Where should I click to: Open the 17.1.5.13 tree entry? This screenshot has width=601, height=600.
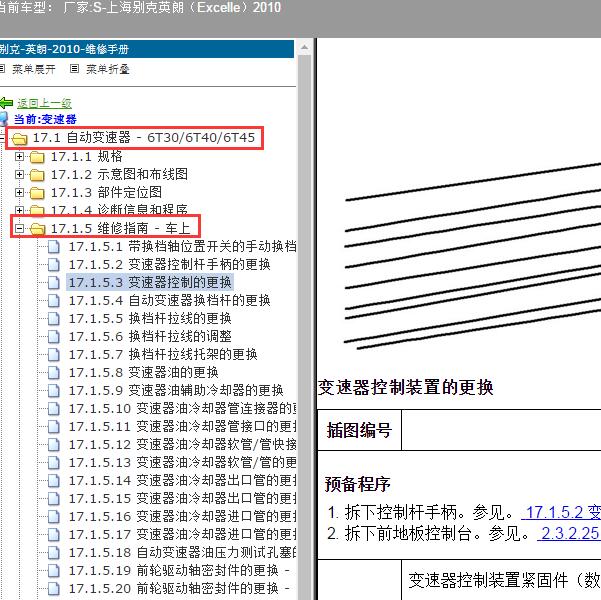[182, 463]
